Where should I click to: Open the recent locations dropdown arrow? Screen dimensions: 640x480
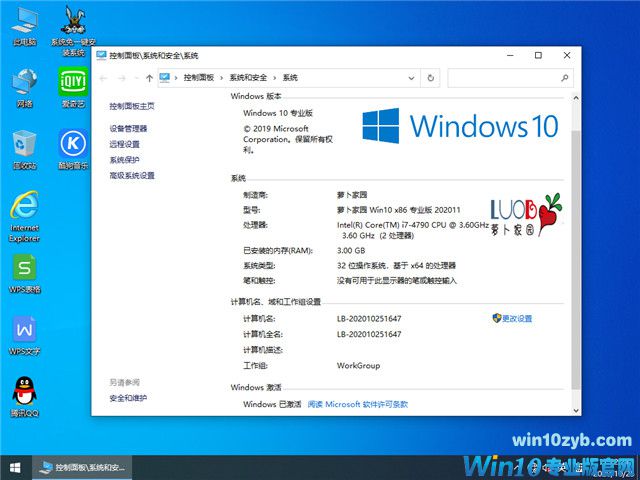[x=136, y=78]
